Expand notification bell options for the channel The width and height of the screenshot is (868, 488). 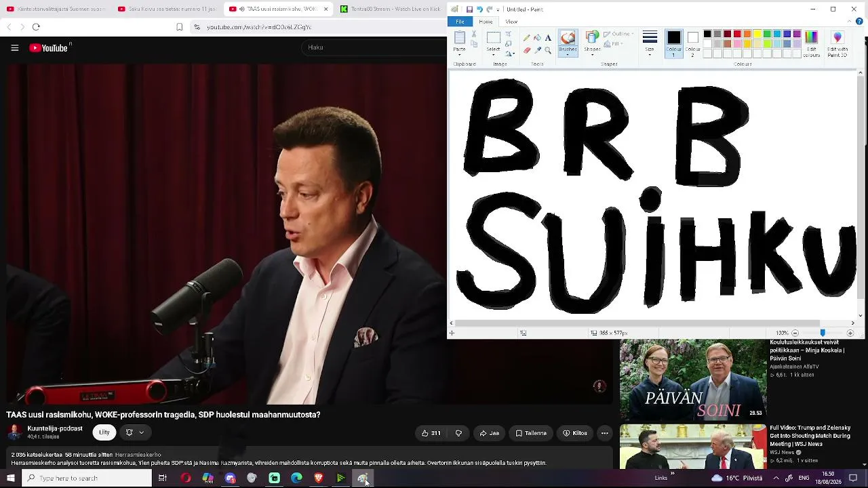pos(134,432)
